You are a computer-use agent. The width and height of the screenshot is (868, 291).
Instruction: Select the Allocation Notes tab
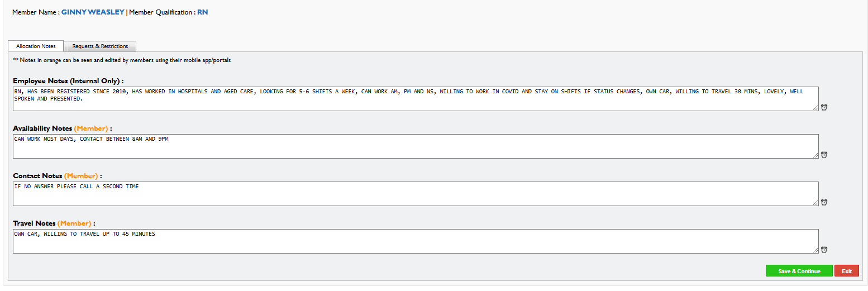[36, 46]
